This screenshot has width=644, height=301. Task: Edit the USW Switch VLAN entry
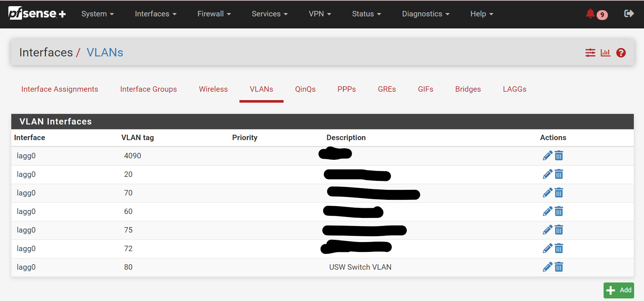pos(547,267)
